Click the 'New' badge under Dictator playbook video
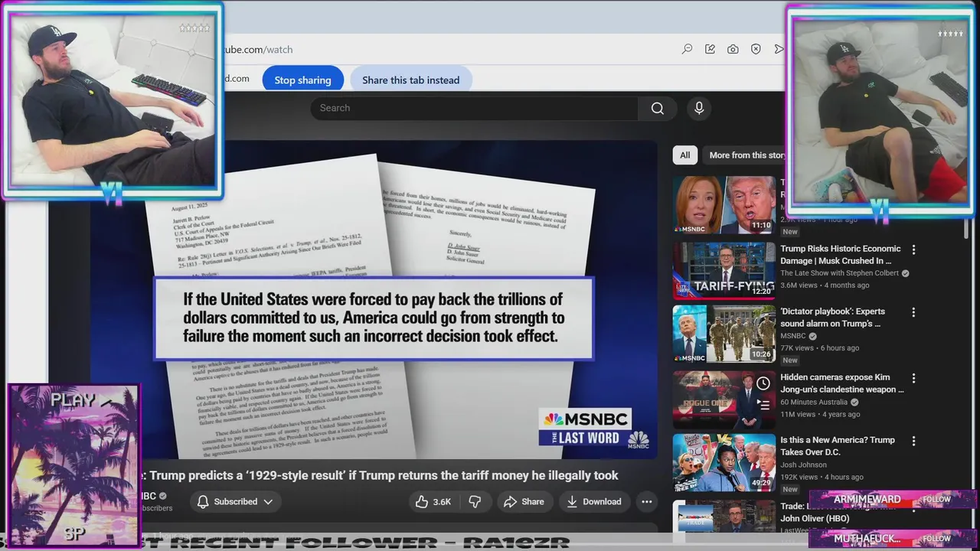This screenshot has height=551, width=980. pyautogui.click(x=790, y=360)
